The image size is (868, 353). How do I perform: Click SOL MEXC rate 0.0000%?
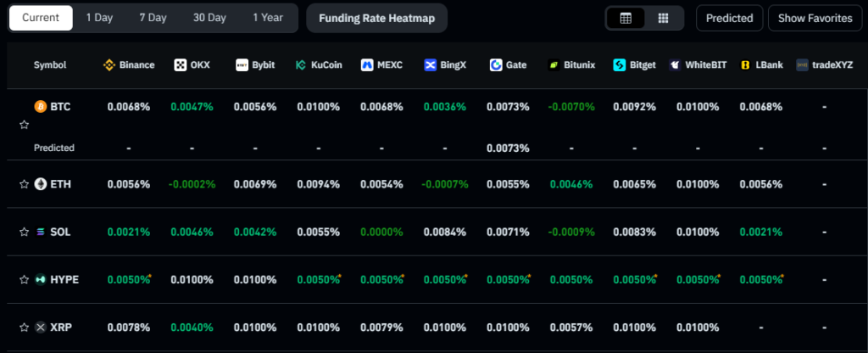click(381, 232)
